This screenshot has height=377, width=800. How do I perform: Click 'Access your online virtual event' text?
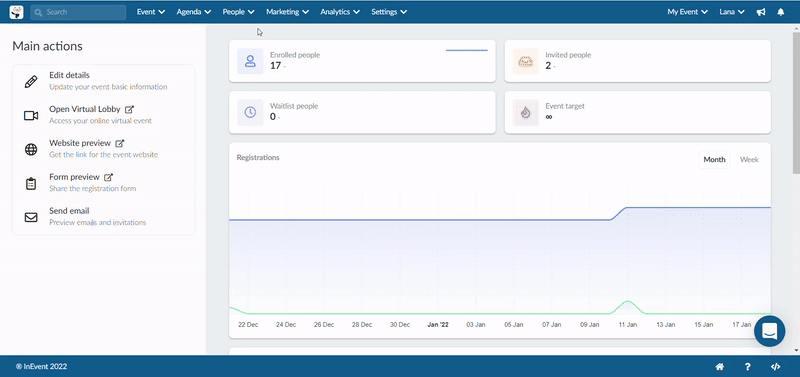(x=101, y=121)
